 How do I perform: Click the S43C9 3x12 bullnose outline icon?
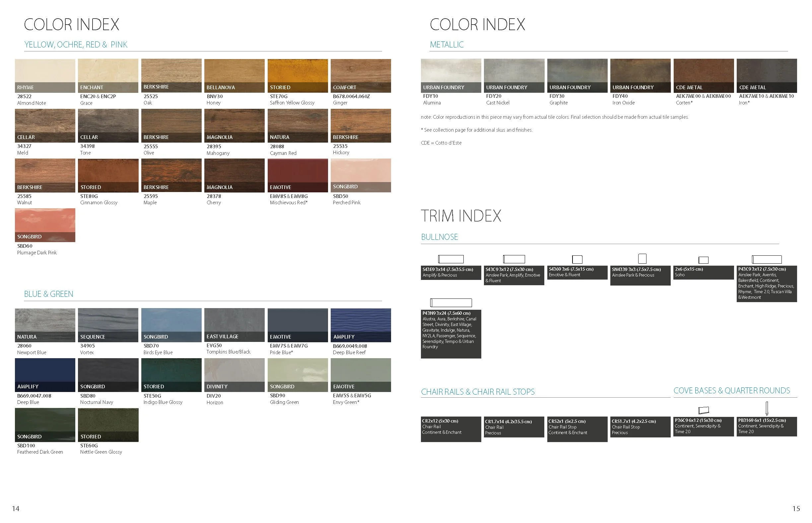click(x=514, y=259)
